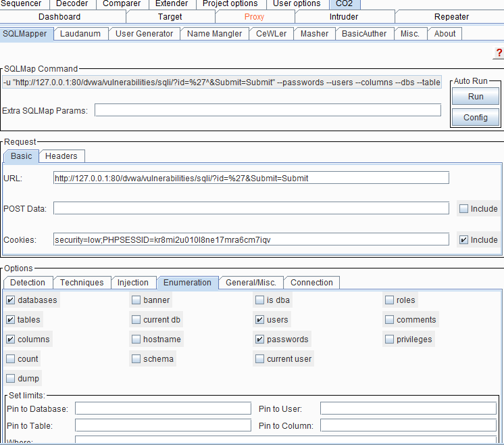The width and height of the screenshot is (504, 445).
Task: Select the Enumeration options tab
Action: pyautogui.click(x=187, y=283)
